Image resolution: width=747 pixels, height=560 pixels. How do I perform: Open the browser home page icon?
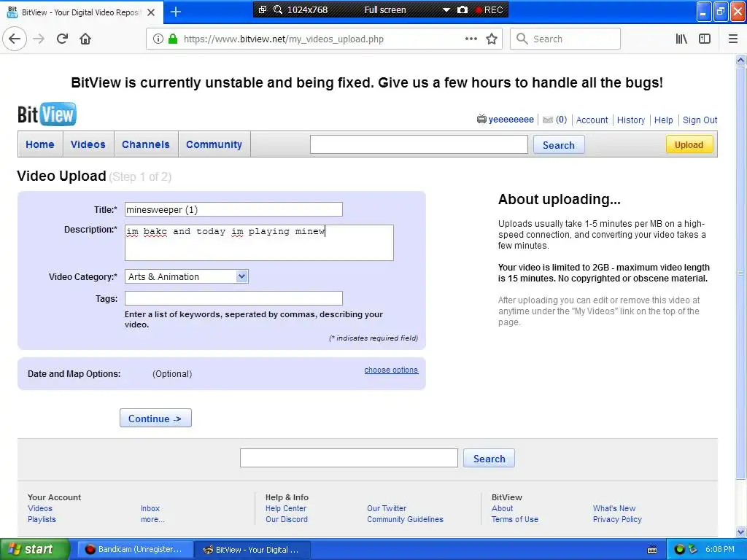point(85,39)
